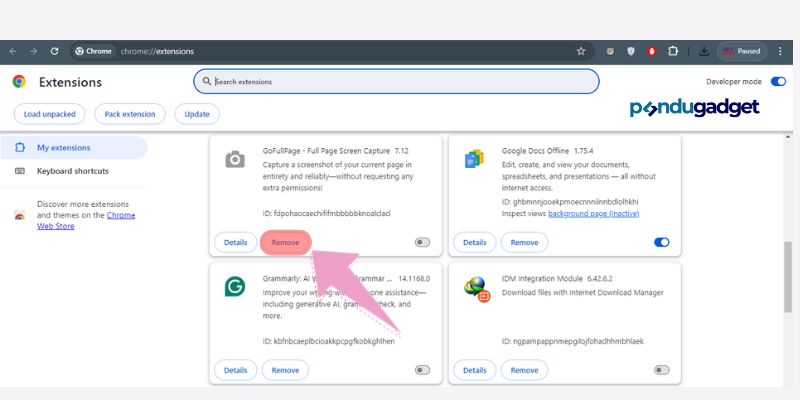
Task: Click the GoFullPage - Full Page Screen Capture title
Action: coord(326,151)
